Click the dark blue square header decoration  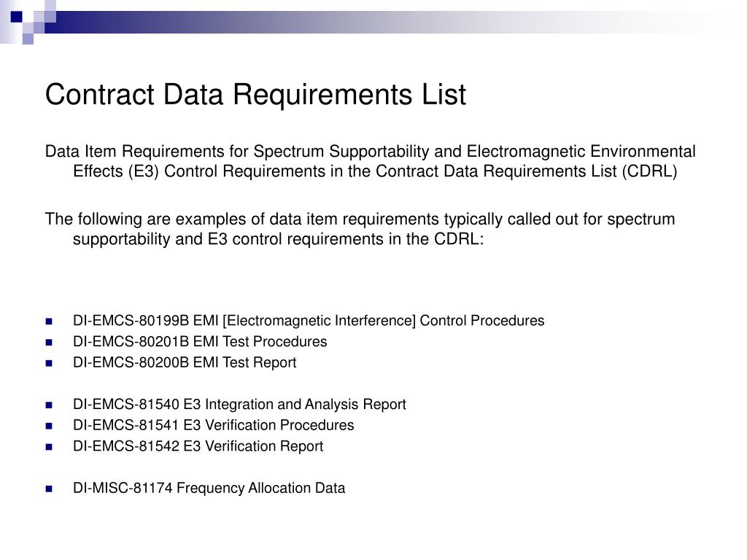16,17
